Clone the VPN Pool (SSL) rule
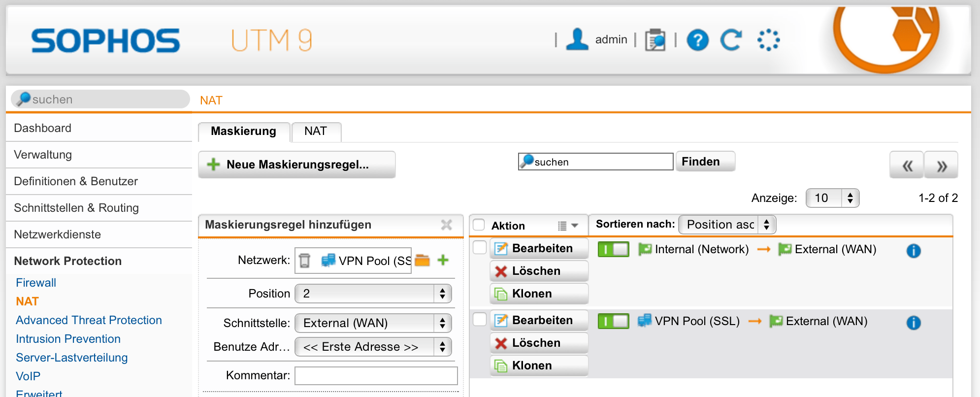 tap(539, 365)
